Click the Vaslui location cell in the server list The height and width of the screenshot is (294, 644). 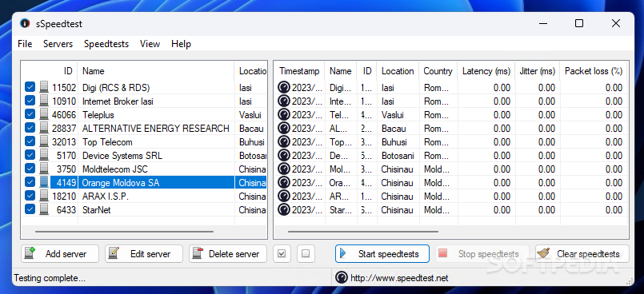click(250, 115)
